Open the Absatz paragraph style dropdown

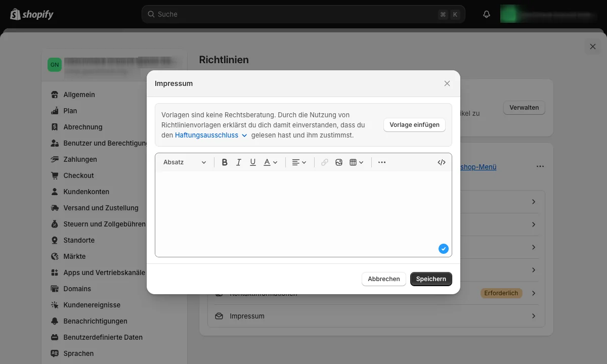[185, 162]
